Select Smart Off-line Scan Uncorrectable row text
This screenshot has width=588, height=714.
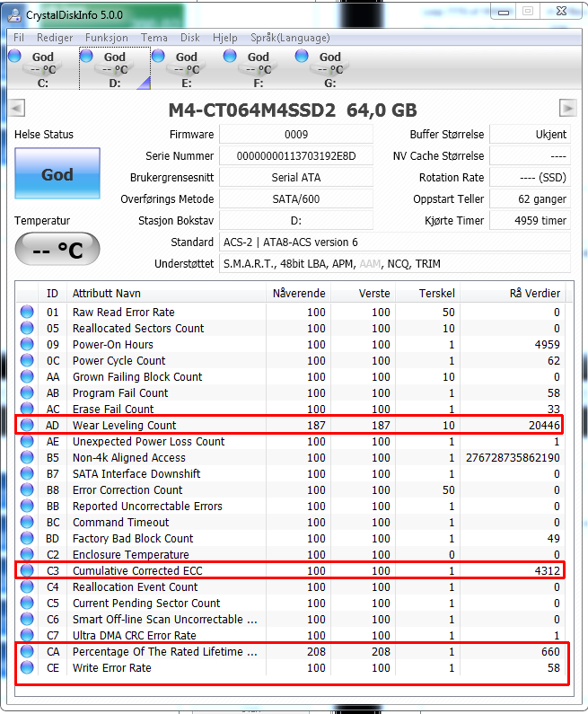[165, 620]
